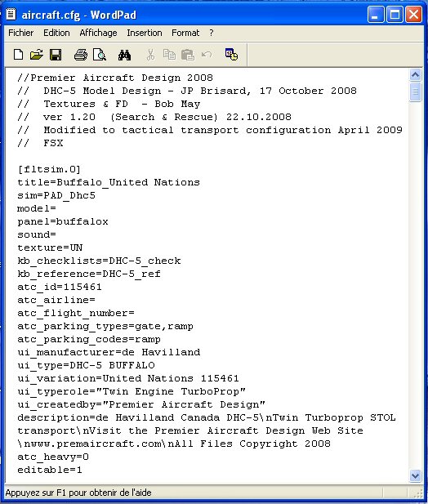Launch Find with the binoculars icon
The height and width of the screenshot is (504, 428).
click(x=124, y=55)
